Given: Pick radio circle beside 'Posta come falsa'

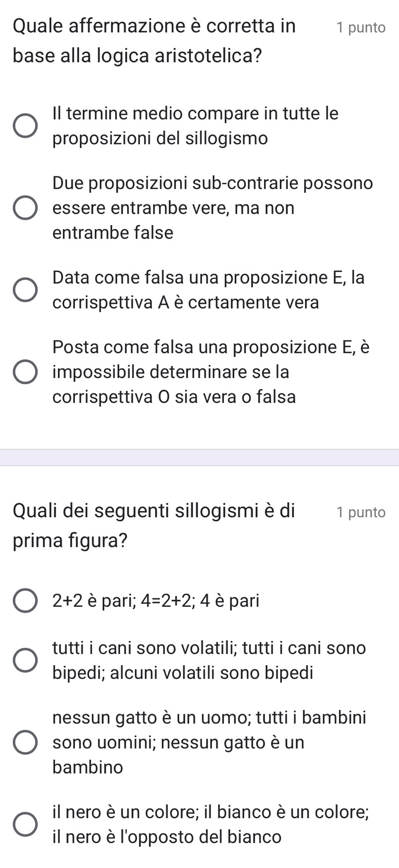Looking at the screenshot, I should point(25,372).
